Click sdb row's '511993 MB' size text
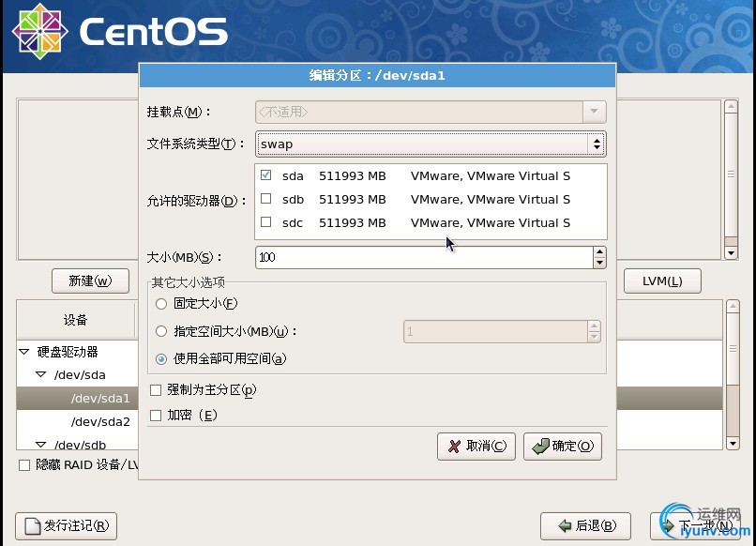The height and width of the screenshot is (546, 756). click(x=353, y=199)
